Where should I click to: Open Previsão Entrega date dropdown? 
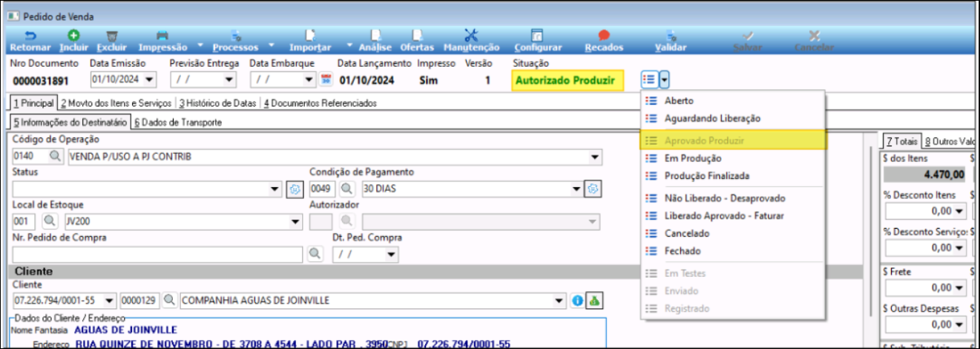tap(229, 79)
